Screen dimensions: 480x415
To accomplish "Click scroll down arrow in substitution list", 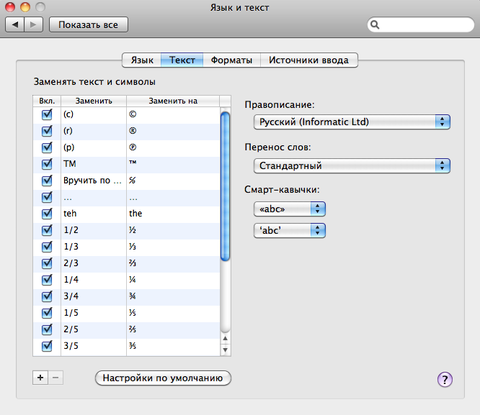I will (x=225, y=350).
